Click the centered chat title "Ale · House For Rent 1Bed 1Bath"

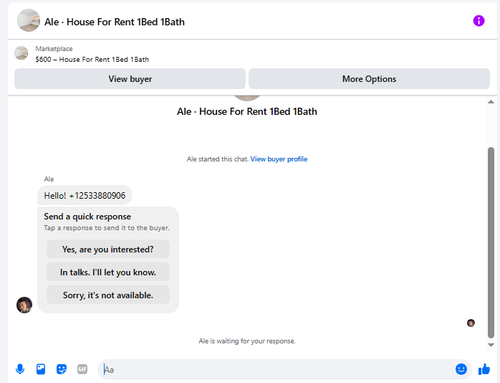coord(247,112)
